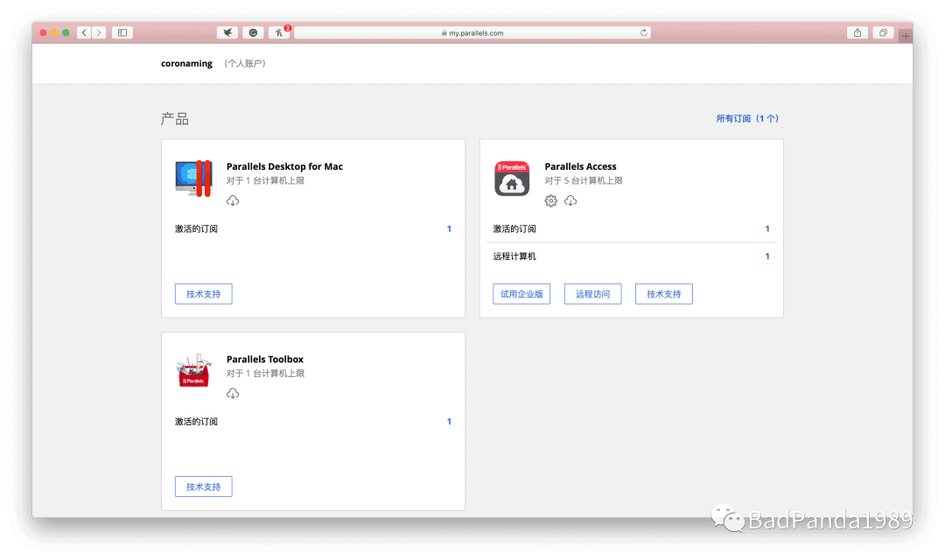This screenshot has width=945, height=560.
Task: Click 技术支持 under Parallels Access
Action: click(x=663, y=294)
